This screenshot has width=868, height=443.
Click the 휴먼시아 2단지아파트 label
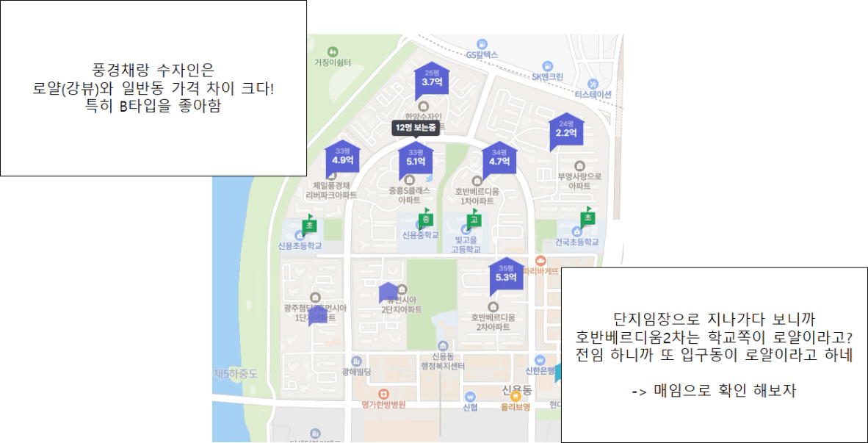point(402,305)
